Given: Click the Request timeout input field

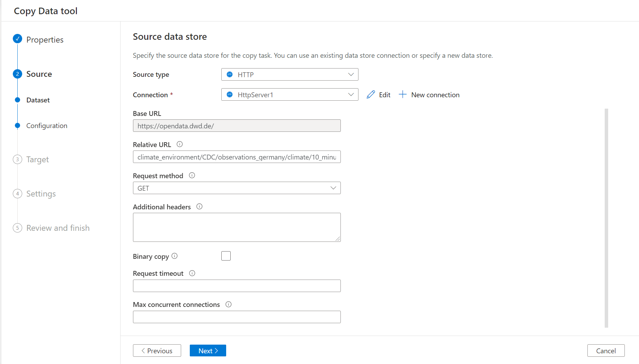Looking at the screenshot, I should [237, 286].
